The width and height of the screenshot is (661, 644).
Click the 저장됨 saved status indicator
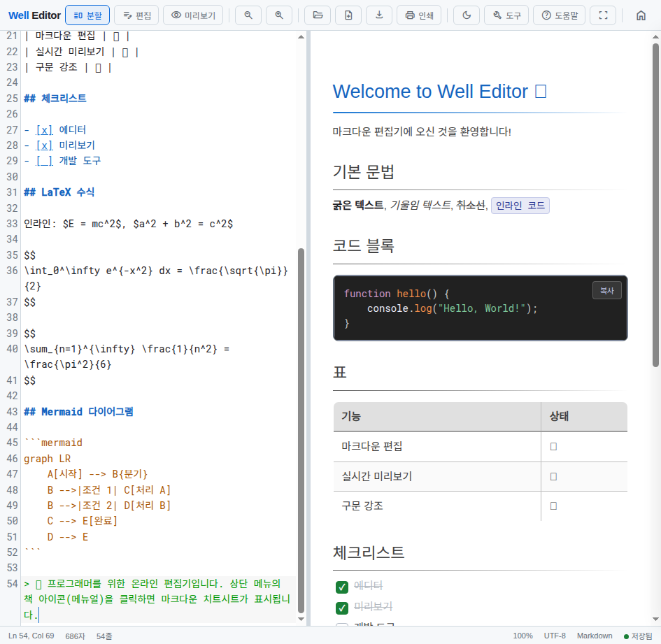[x=638, y=636]
